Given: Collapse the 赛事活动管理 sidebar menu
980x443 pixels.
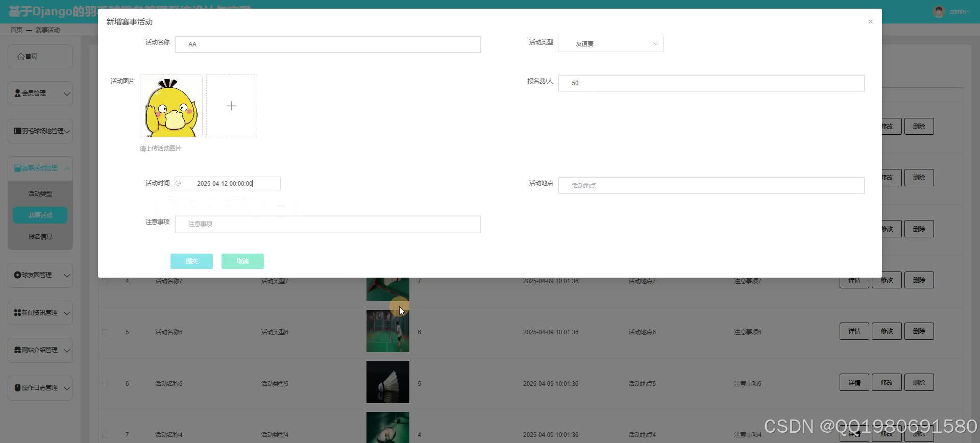Looking at the screenshot, I should pos(40,169).
